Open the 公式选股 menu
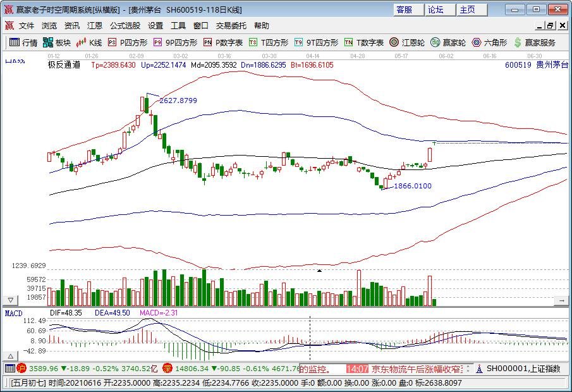The height and width of the screenshot is (392, 572). click(125, 25)
